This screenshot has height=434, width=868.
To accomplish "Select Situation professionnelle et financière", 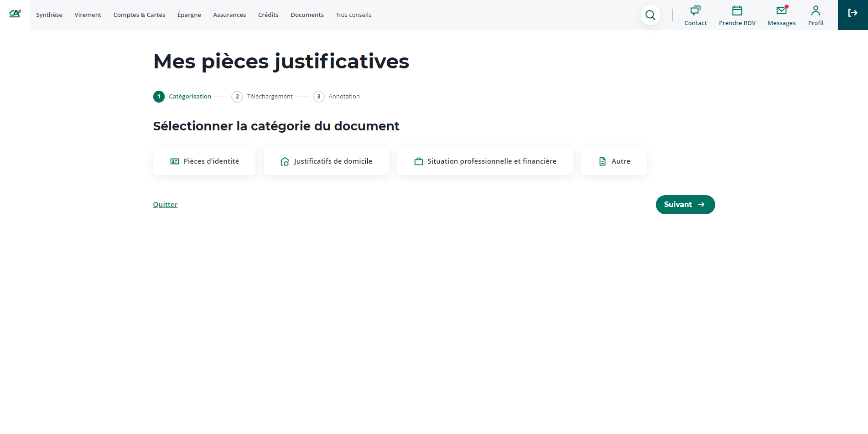I will coord(485,161).
